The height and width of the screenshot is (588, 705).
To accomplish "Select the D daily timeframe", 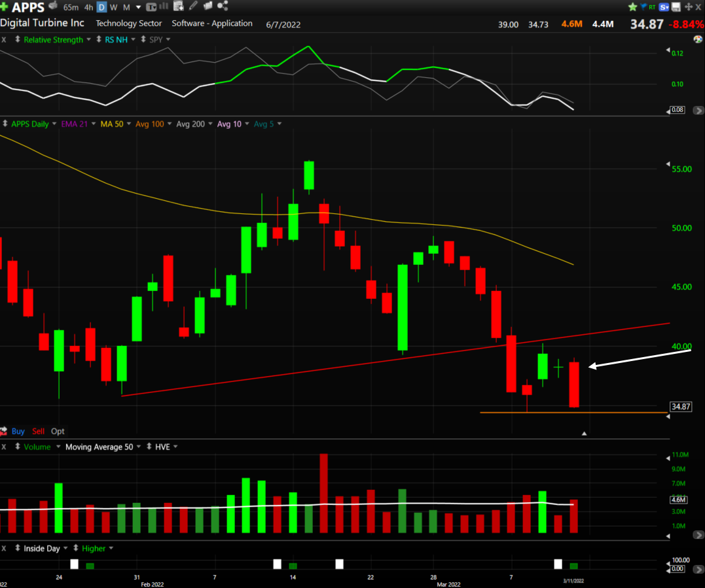I will coord(102,7).
